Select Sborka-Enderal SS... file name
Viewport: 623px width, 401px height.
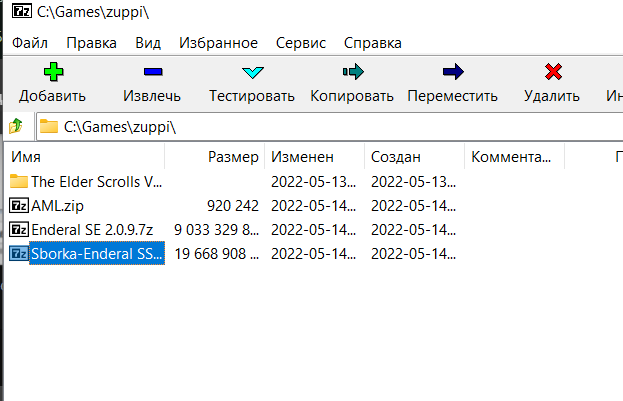tap(97, 254)
